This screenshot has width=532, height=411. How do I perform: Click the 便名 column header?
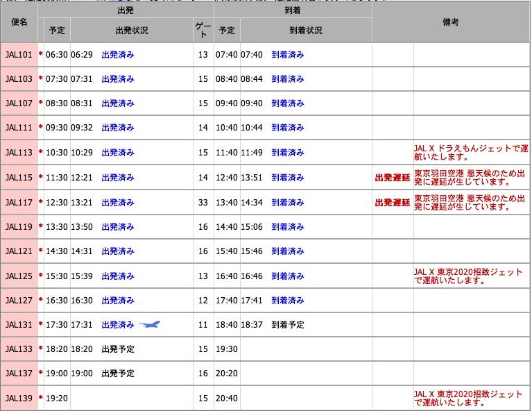coord(19,22)
